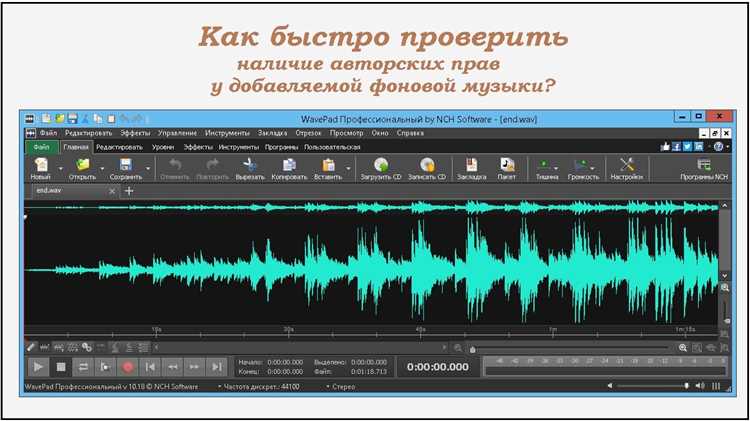Click the Вставить (Paste) clipboard icon
The height and width of the screenshot is (421, 750).
pyautogui.click(x=328, y=165)
